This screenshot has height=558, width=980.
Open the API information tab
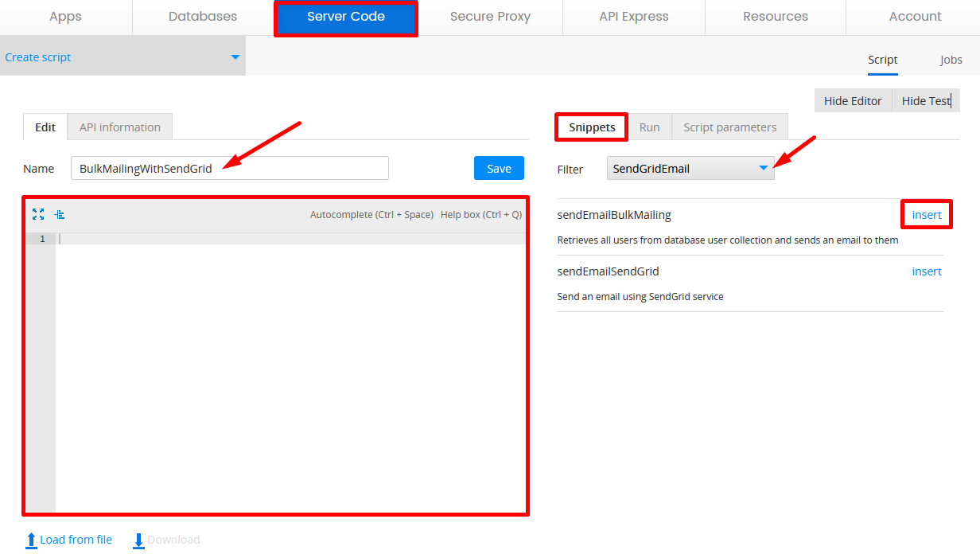[120, 127]
